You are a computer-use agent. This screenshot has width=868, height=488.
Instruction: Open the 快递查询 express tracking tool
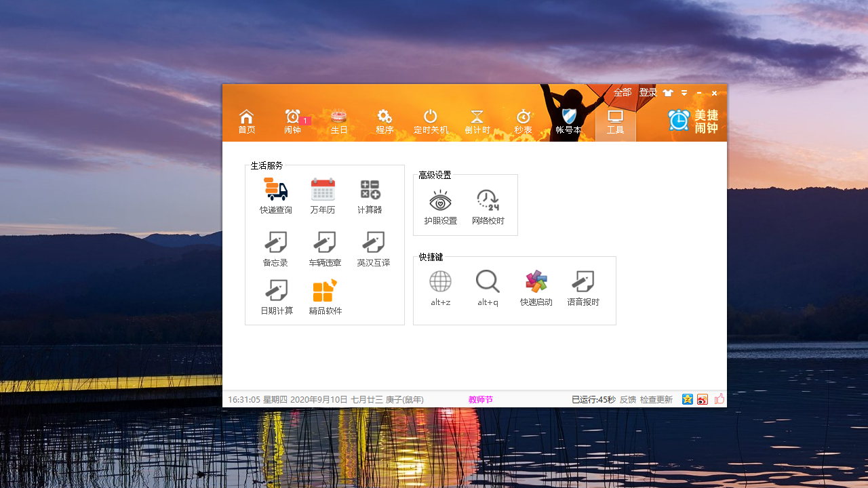pos(275,195)
